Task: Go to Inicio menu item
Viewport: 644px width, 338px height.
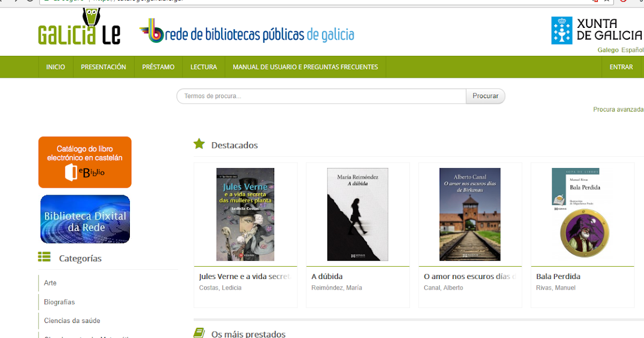Action: (56, 67)
